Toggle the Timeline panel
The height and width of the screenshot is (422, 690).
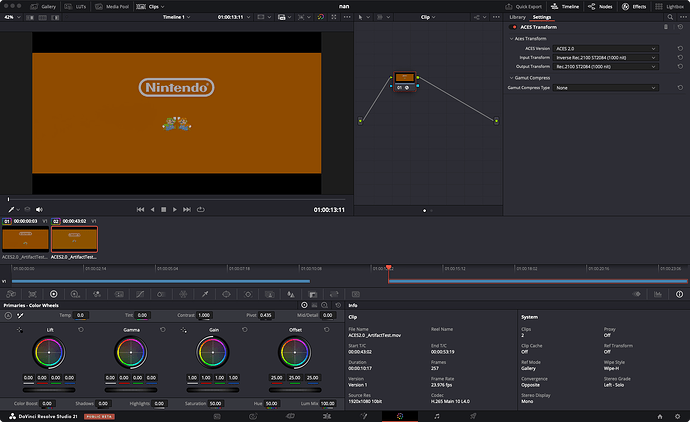point(565,7)
